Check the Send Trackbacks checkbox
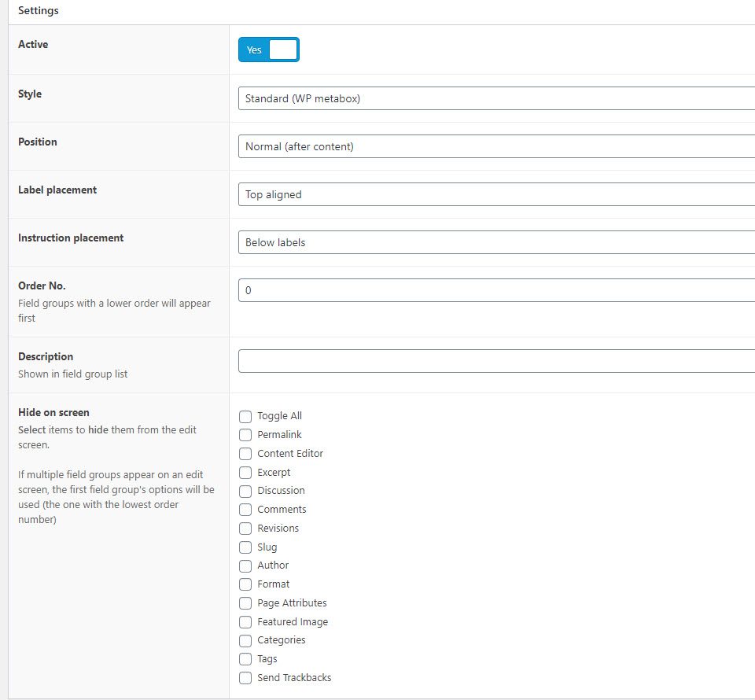 coord(245,677)
